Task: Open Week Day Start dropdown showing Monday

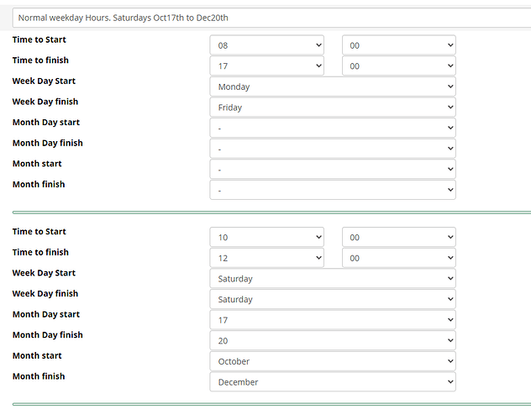Action: [x=332, y=87]
